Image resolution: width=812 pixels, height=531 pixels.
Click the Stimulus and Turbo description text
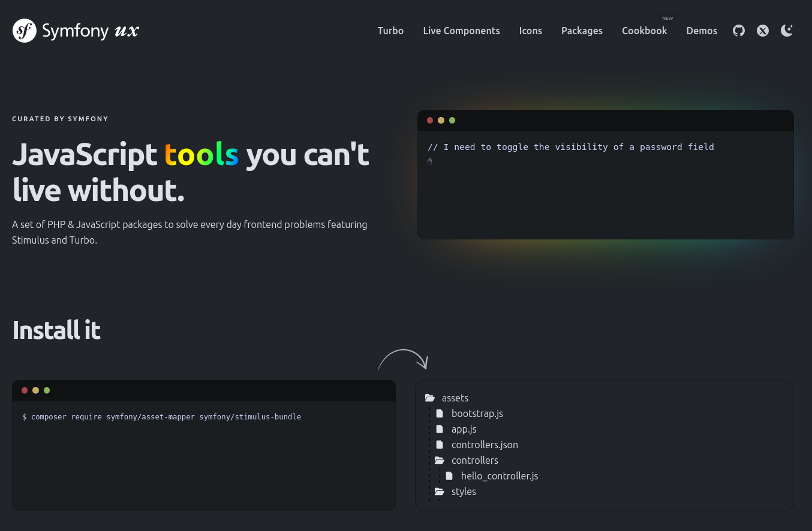[x=190, y=232]
